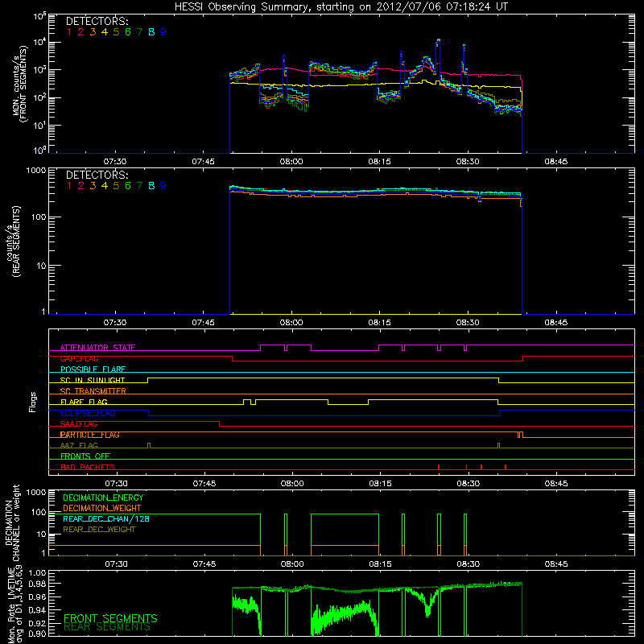644x644 pixels.
Task: Click the FRONTS_OFF flag label
Action: tap(85, 456)
